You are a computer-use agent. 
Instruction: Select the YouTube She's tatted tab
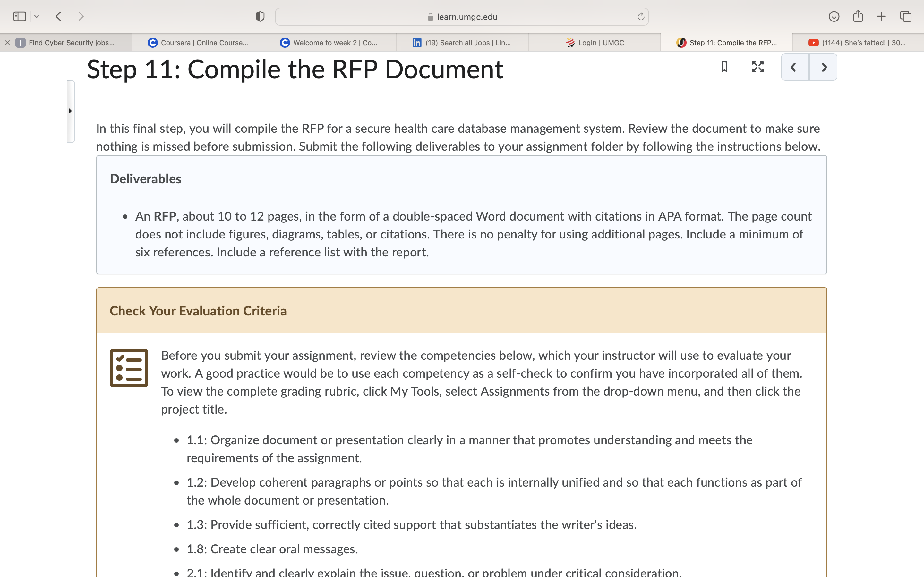point(858,43)
